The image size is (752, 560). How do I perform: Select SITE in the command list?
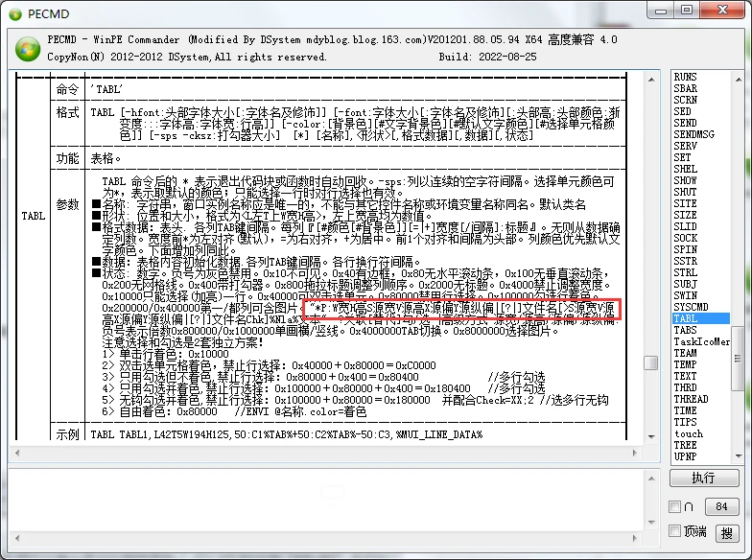[x=685, y=203]
